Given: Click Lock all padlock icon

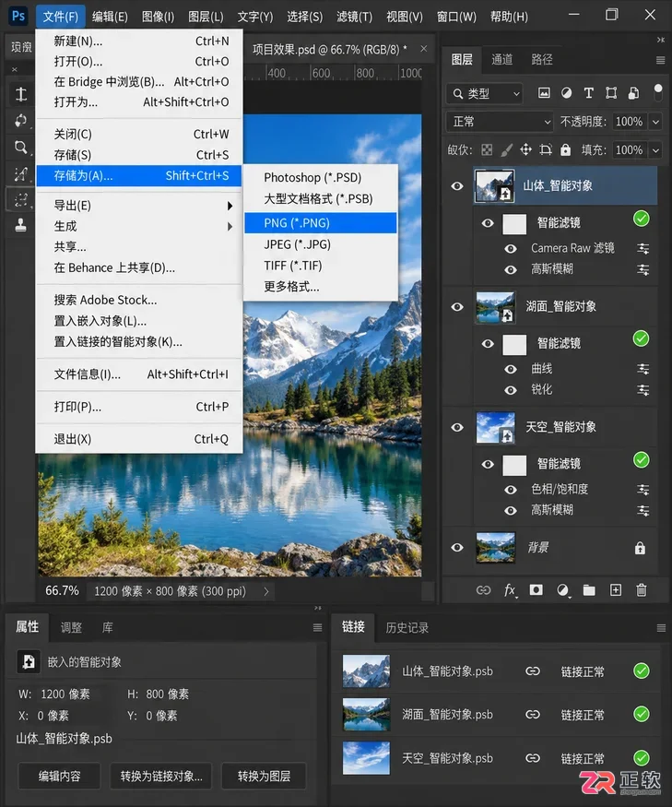Looking at the screenshot, I should (565, 149).
